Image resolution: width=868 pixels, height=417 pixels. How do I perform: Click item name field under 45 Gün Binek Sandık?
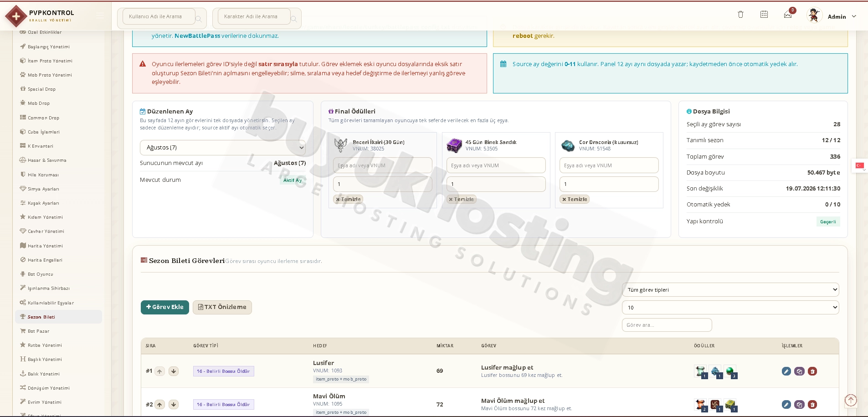[496, 165]
